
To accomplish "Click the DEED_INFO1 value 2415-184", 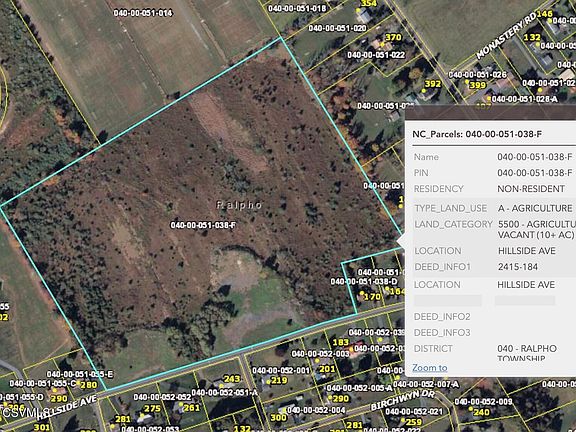I will coord(518,267).
